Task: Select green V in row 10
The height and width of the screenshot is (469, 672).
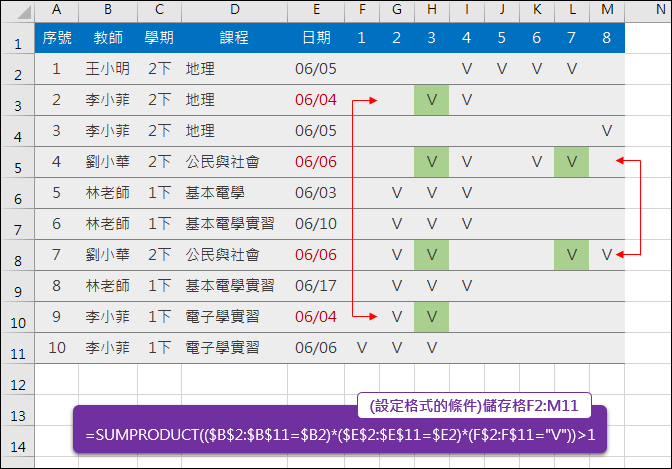Action: [432, 317]
